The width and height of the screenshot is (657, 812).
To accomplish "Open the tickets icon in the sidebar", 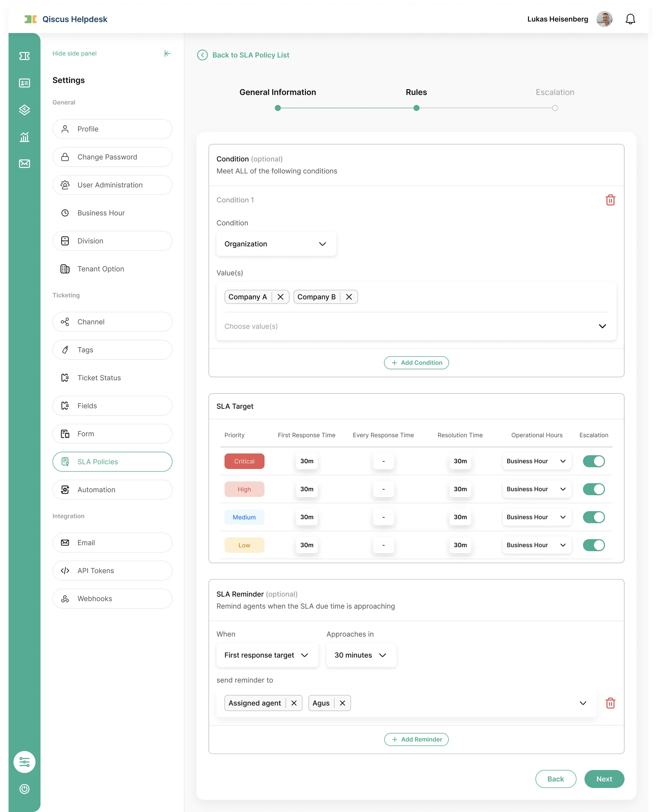I will [24, 56].
